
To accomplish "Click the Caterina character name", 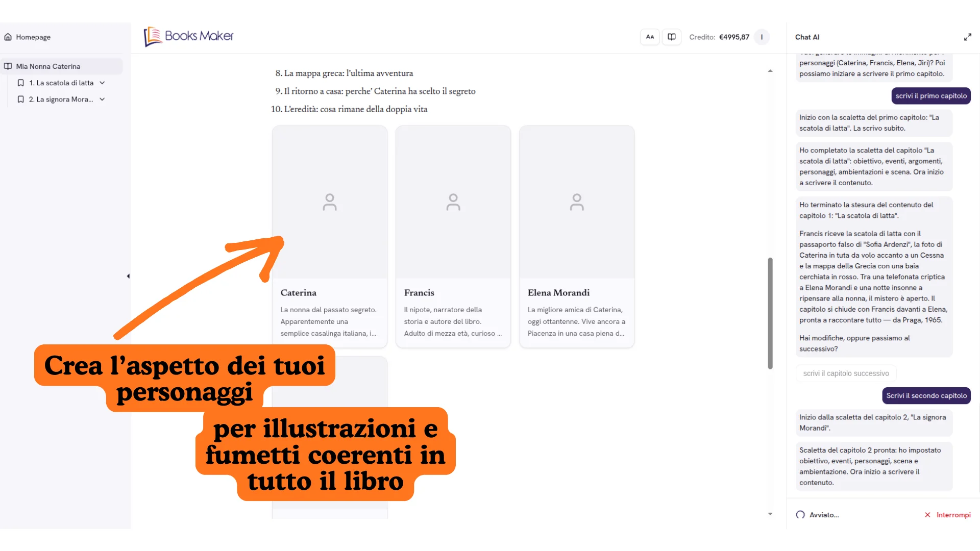I will click(x=298, y=292).
